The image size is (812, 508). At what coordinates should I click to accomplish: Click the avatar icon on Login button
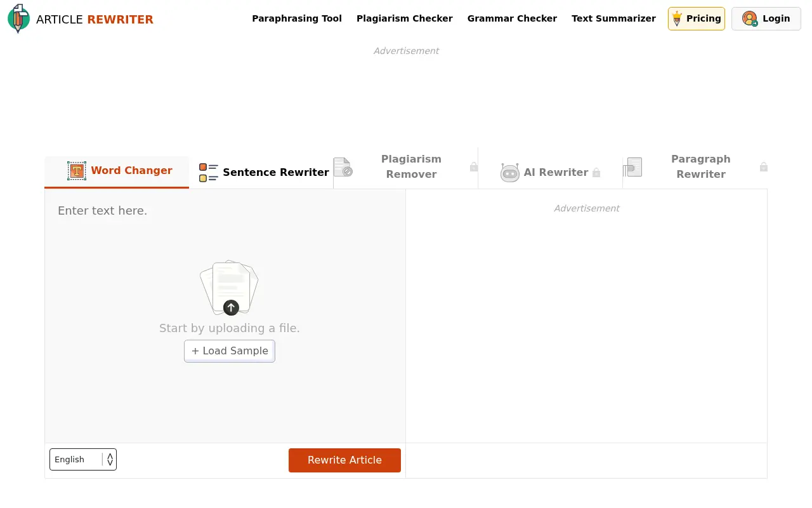pyautogui.click(x=749, y=18)
